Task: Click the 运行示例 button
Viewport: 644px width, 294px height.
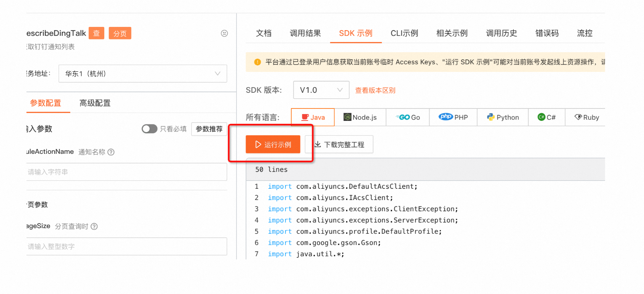Action: 273,145
